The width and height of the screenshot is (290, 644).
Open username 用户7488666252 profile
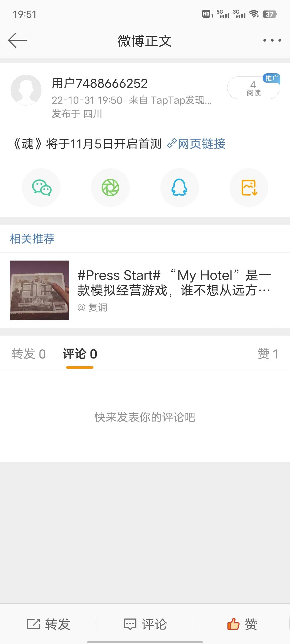100,83
